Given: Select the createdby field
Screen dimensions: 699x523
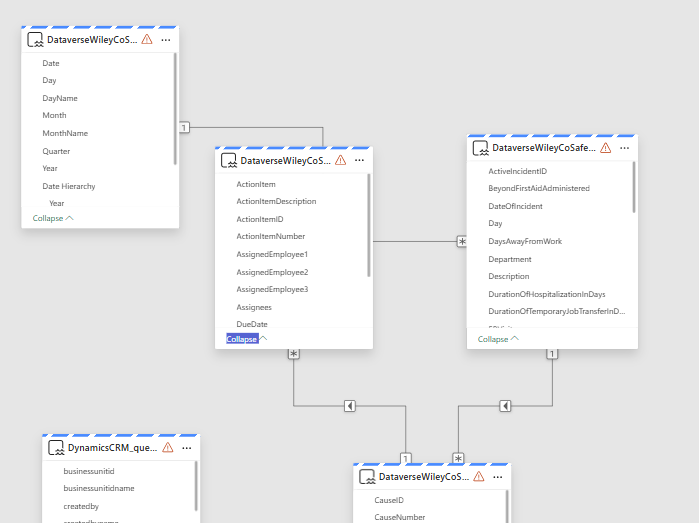Looking at the screenshot, I should tap(81, 507).
